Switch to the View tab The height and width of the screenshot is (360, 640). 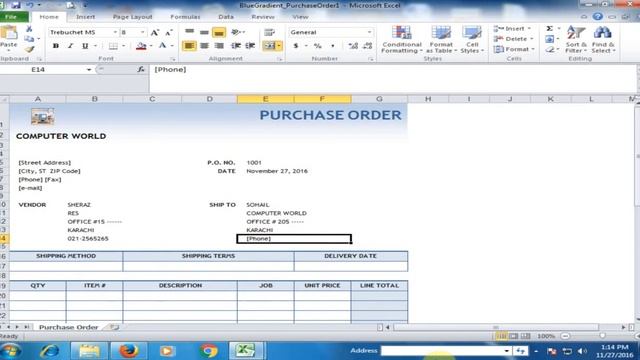[300, 17]
